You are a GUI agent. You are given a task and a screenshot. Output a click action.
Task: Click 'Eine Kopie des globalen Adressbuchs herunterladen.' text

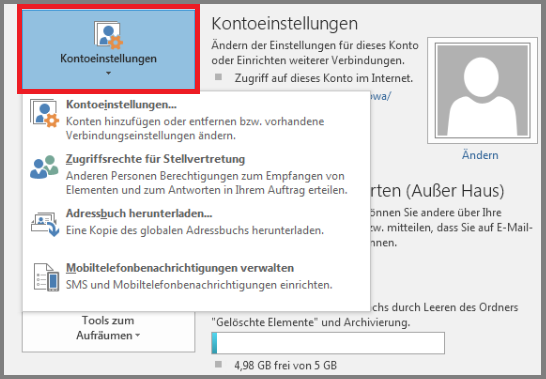click(195, 230)
